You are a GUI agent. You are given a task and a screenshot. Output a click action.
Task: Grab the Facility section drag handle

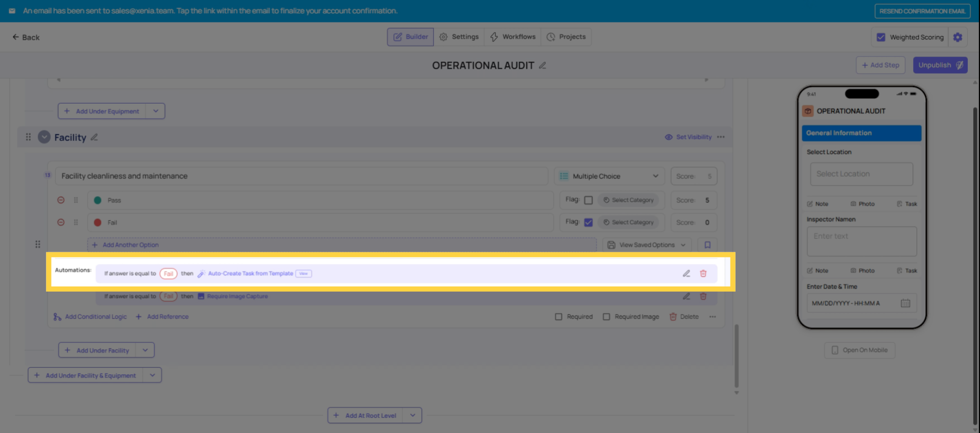29,137
